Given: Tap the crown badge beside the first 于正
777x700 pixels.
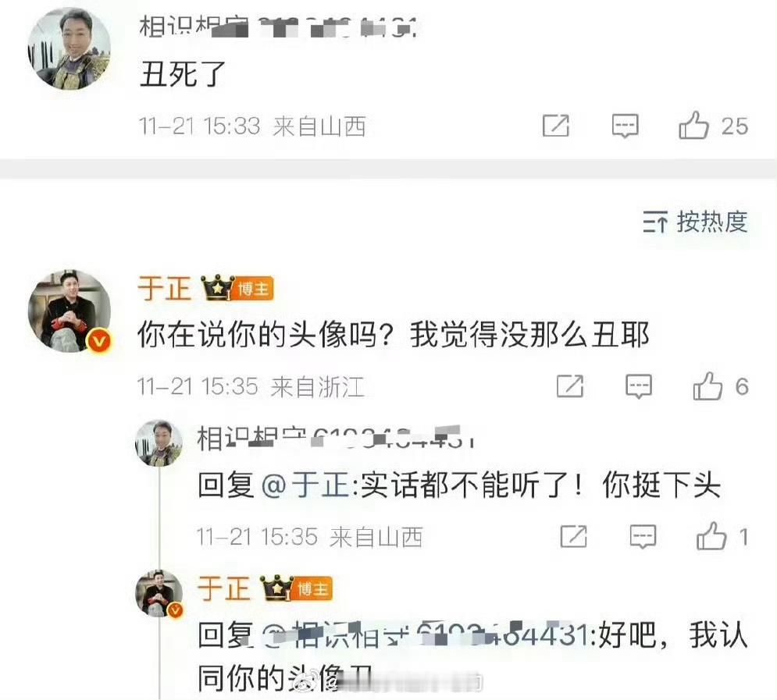Looking at the screenshot, I should coord(217,288).
